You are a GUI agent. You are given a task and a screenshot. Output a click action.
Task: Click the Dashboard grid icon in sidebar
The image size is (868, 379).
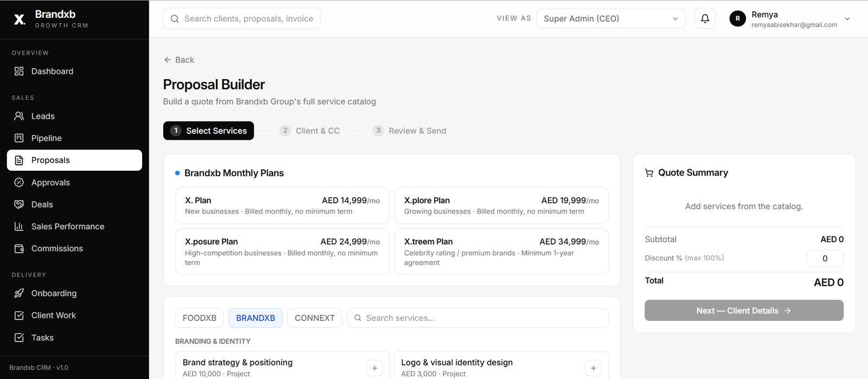(19, 71)
